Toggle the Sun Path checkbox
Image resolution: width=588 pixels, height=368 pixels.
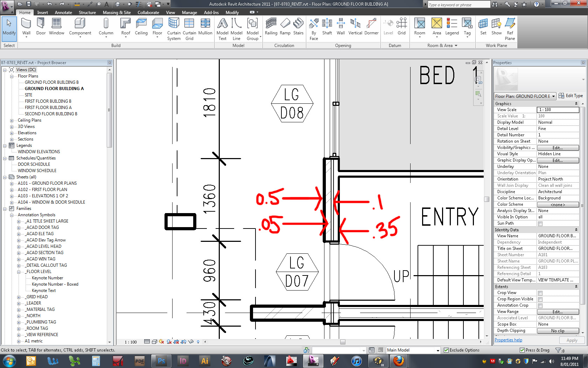click(540, 224)
